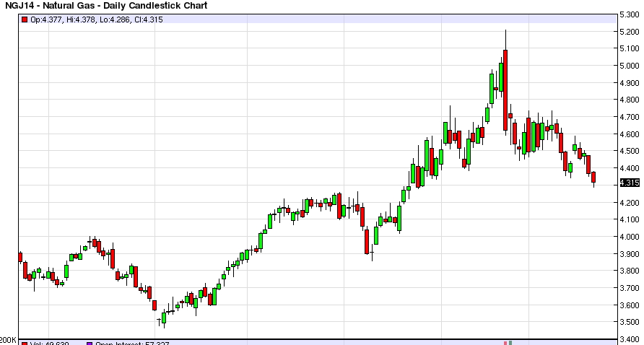Click the 4.000 price axis label
The image size is (644, 345).
tap(629, 237)
